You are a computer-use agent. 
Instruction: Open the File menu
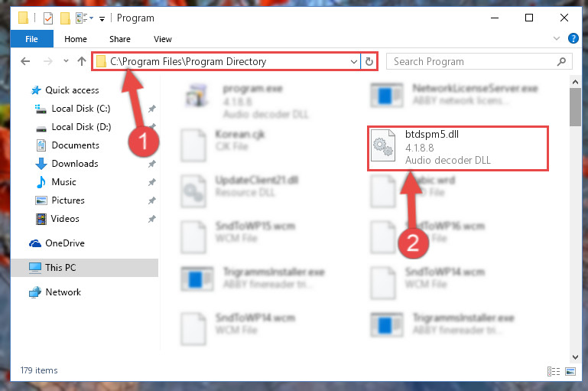31,39
